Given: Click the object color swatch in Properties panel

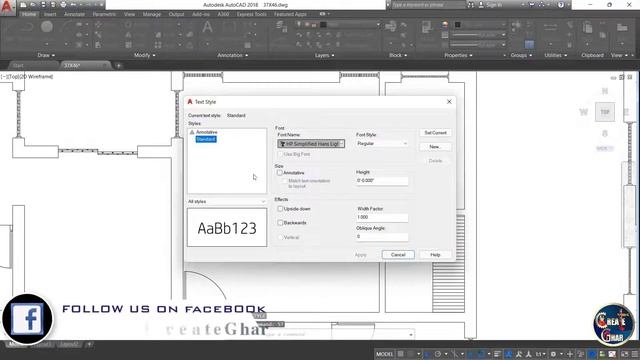Looking at the screenshot, I should click(x=458, y=24).
